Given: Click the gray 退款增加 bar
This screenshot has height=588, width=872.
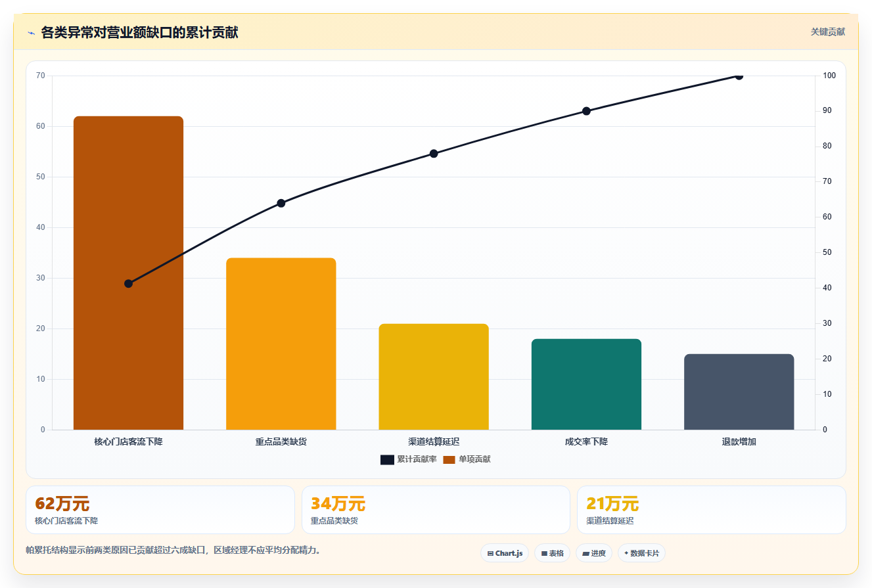Looking at the screenshot, I should [x=739, y=392].
